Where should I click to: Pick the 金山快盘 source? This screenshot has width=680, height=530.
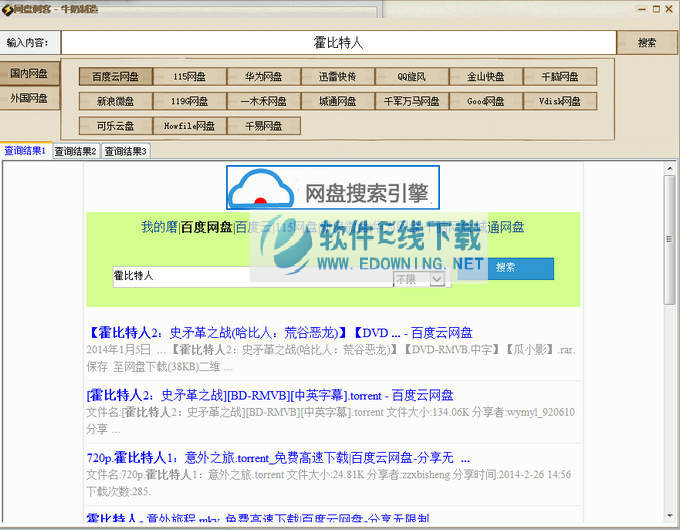click(485, 76)
